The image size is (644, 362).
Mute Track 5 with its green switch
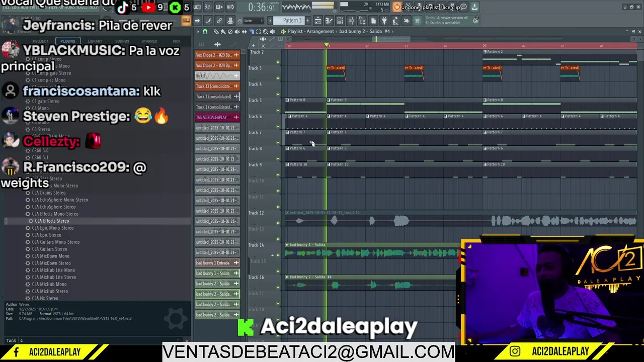pos(278,111)
